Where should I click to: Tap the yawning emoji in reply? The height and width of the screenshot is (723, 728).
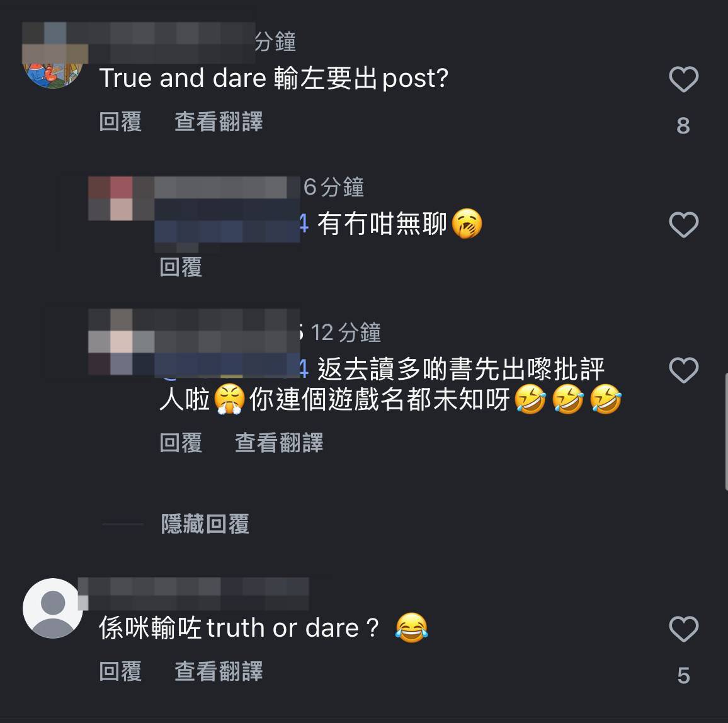(467, 224)
